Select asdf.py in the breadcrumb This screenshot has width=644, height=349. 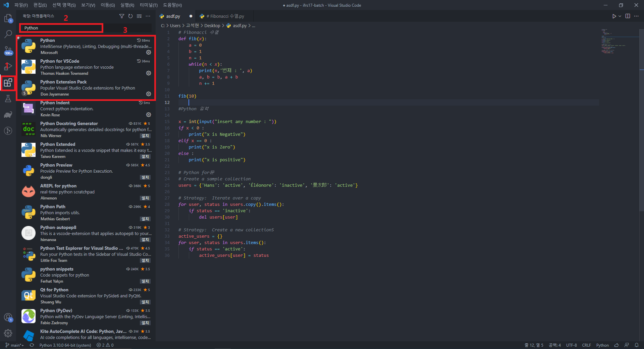point(237,26)
